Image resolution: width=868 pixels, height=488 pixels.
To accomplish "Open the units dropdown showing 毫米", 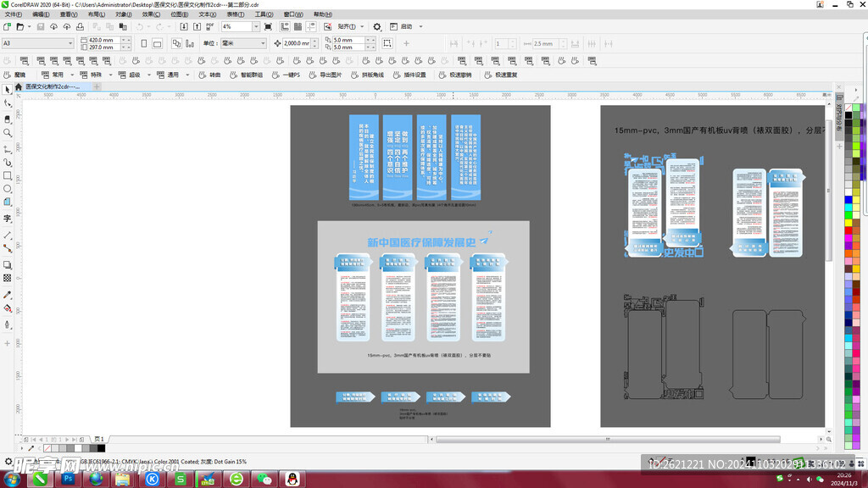I will pos(262,43).
